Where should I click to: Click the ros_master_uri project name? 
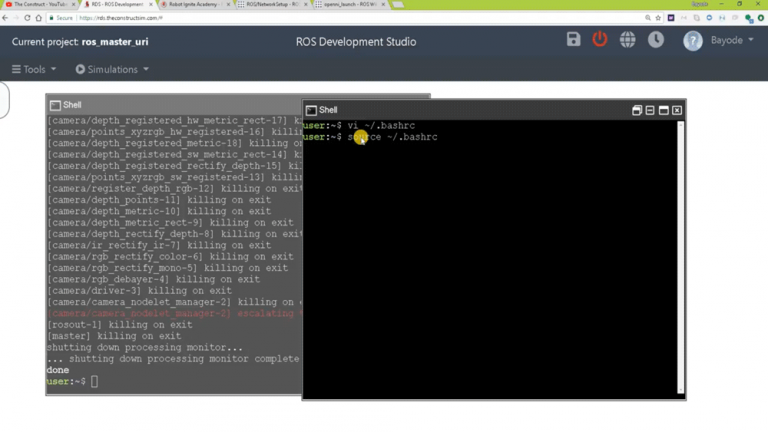click(x=115, y=42)
